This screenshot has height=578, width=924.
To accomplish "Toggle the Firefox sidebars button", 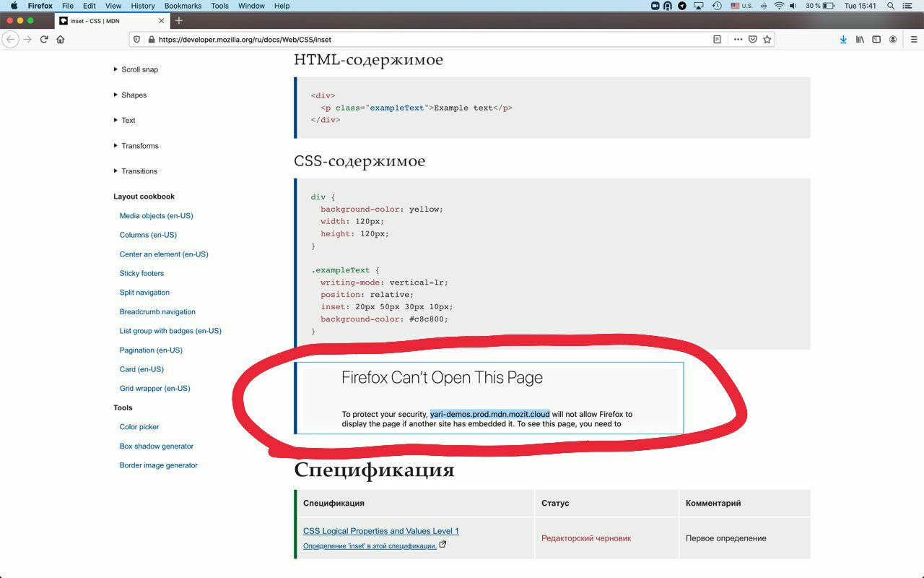I will pyautogui.click(x=876, y=40).
